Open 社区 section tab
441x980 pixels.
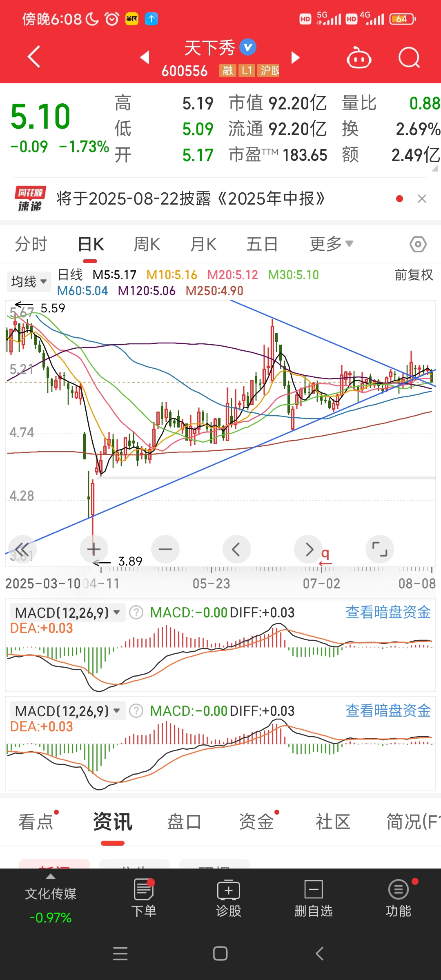pyautogui.click(x=333, y=822)
